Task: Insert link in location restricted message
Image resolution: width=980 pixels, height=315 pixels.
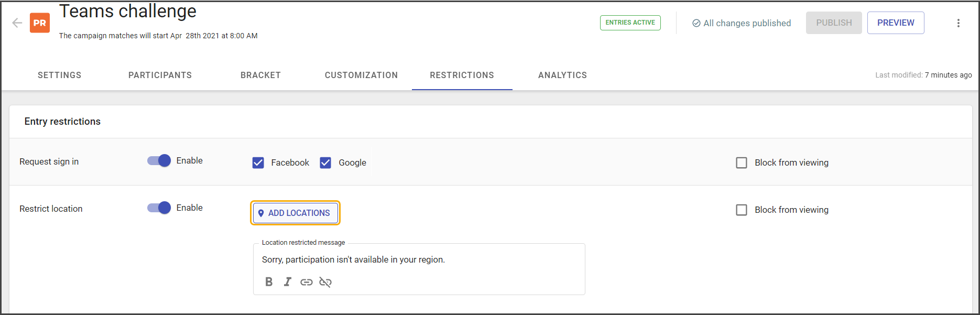Action: coord(307,282)
